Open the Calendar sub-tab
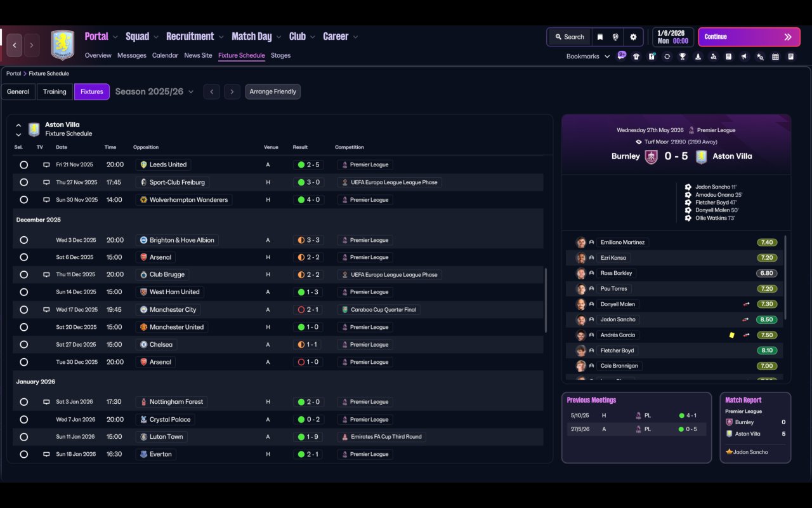This screenshot has width=812, height=508. coord(165,55)
